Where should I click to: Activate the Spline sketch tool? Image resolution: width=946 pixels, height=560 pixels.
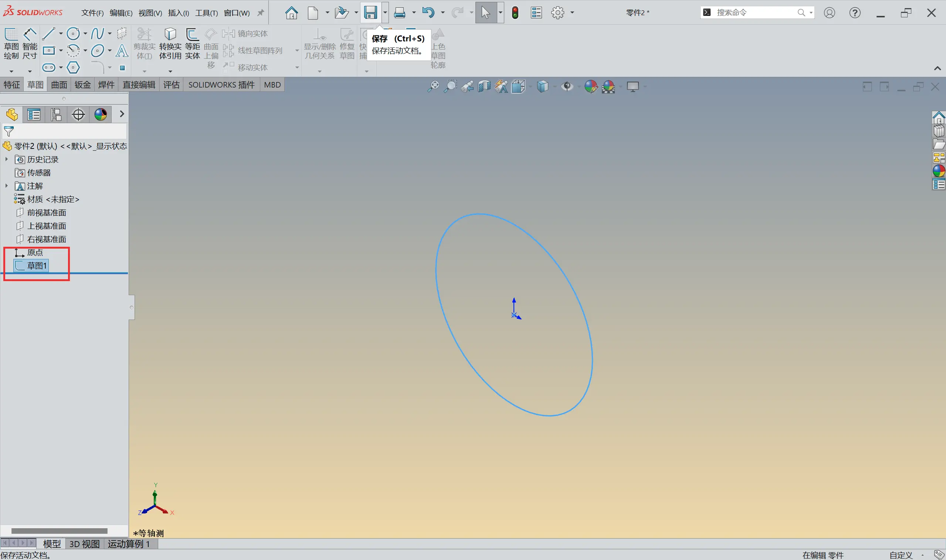coord(98,34)
